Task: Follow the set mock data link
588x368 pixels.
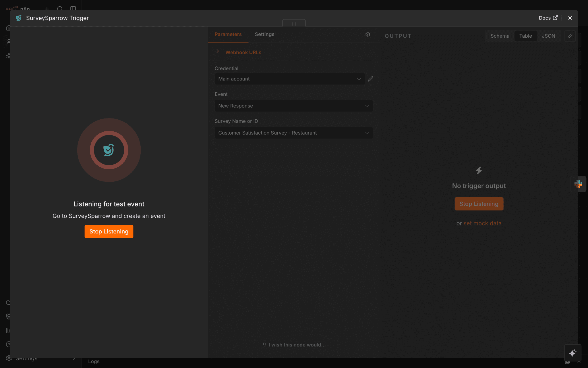Action: pos(482,223)
